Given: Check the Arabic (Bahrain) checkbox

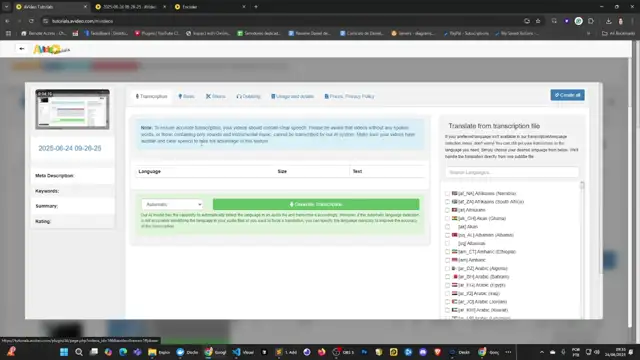Looking at the screenshot, I should tap(447, 277).
